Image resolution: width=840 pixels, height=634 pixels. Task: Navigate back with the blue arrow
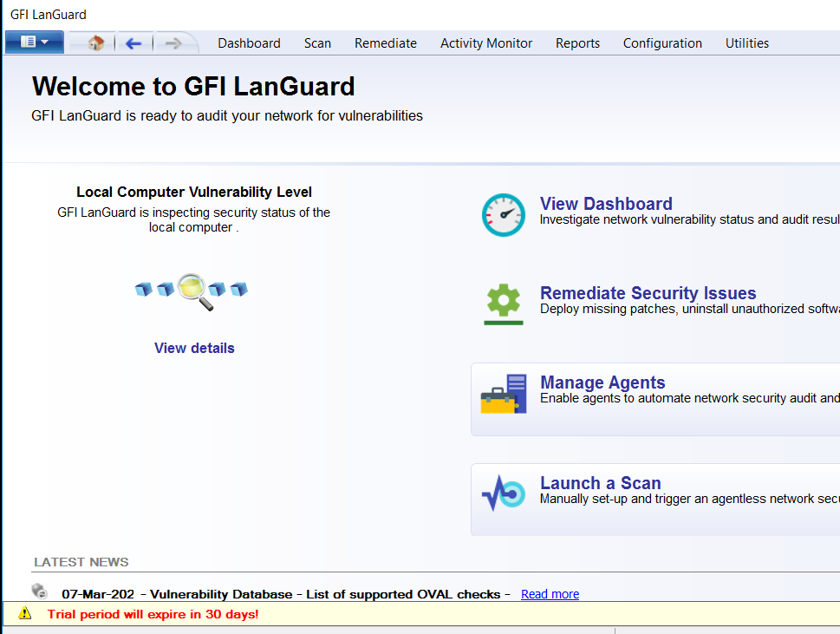coord(133,43)
